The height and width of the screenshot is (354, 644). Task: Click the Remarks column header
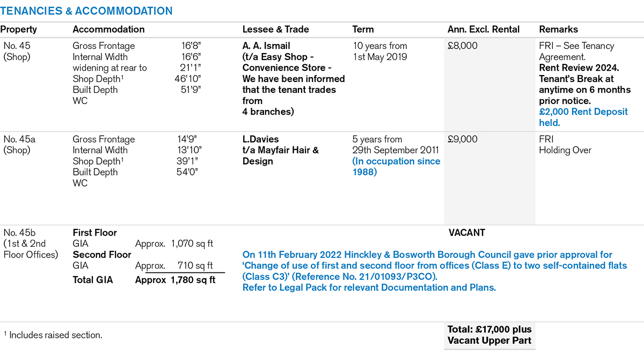(x=558, y=29)
